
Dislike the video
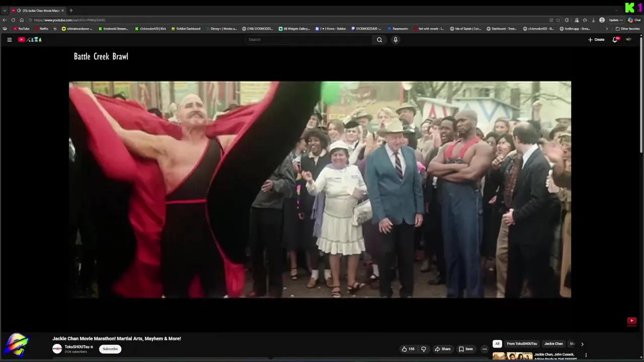[424, 349]
